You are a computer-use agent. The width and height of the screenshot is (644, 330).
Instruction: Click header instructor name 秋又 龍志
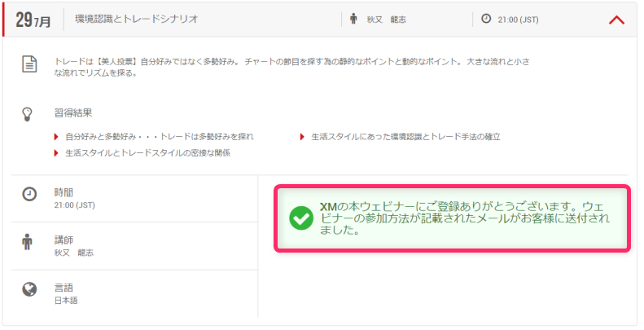click(x=387, y=20)
